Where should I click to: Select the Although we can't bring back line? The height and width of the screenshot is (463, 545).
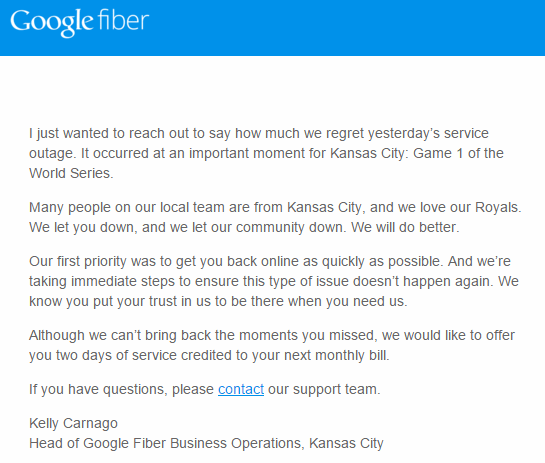pyautogui.click(x=272, y=335)
